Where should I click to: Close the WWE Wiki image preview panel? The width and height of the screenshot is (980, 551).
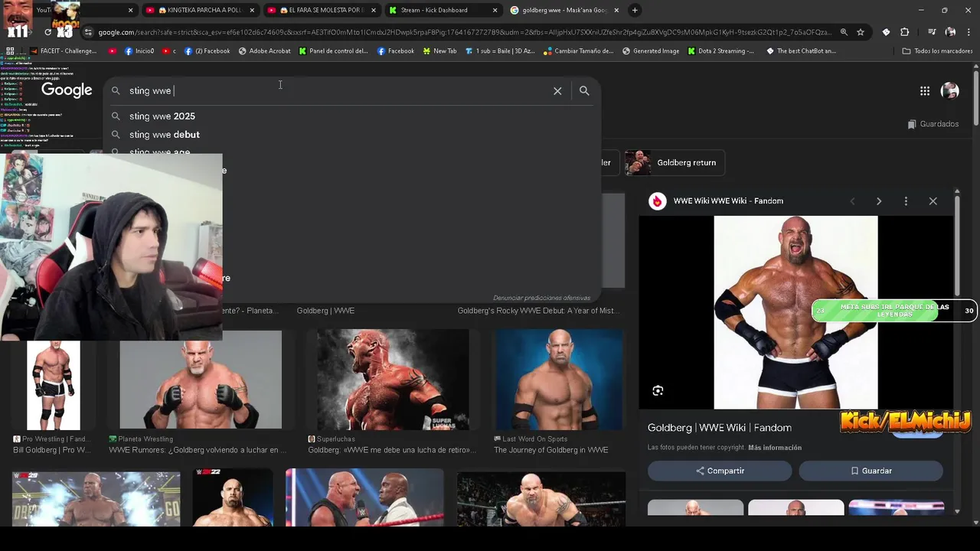(x=933, y=201)
